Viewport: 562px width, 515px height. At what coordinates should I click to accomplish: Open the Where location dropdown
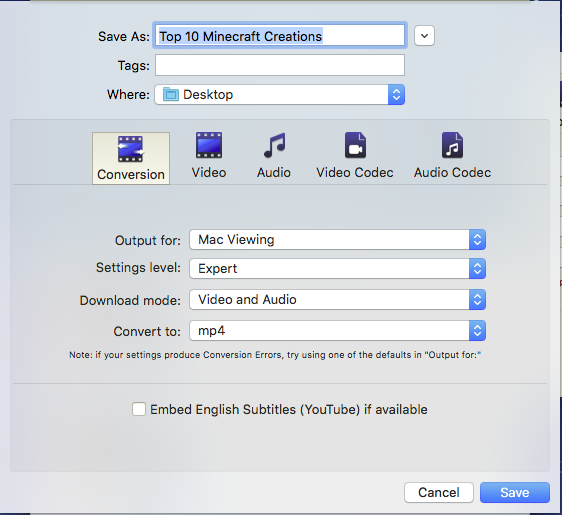[x=280, y=95]
